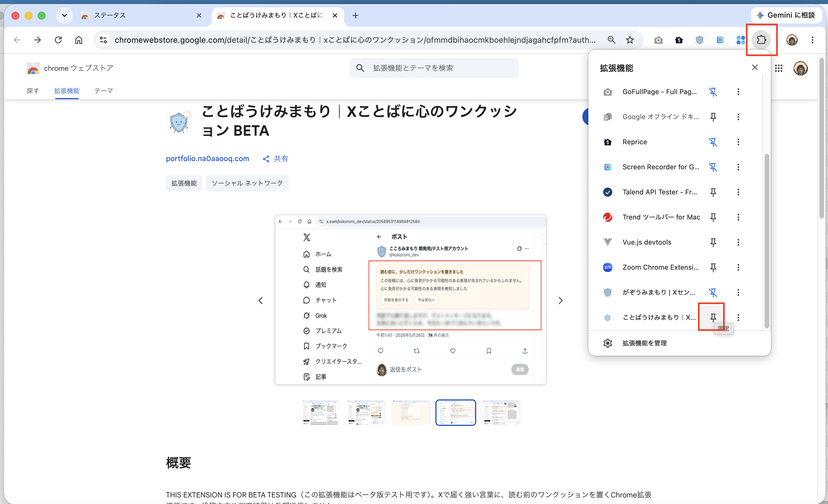Open portfolio.na0aaooq.com link
Image resolution: width=828 pixels, height=504 pixels.
click(x=207, y=158)
